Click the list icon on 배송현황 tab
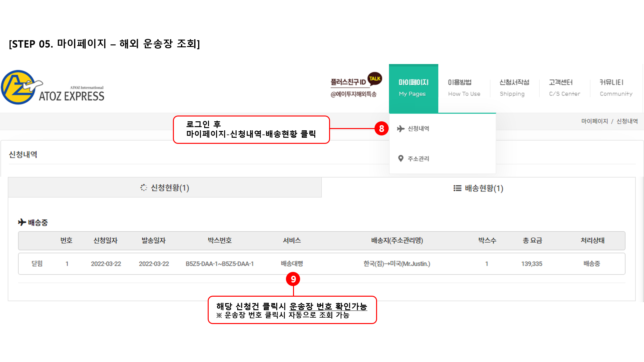This screenshot has width=644, height=362. tap(457, 188)
